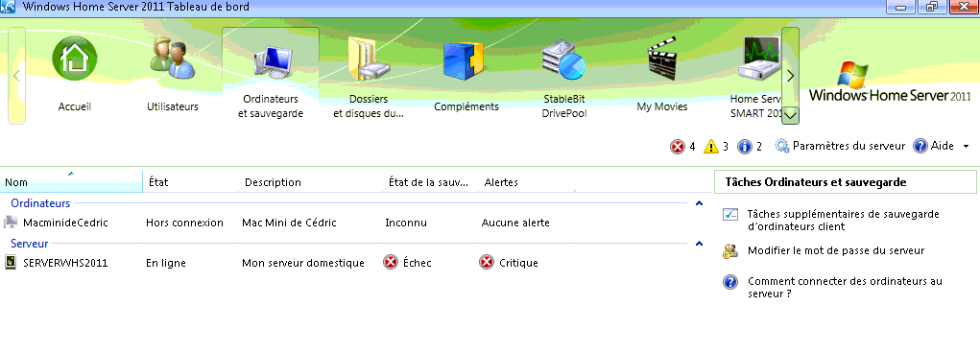
Task: Sort by Nom column header
Action: point(71,182)
